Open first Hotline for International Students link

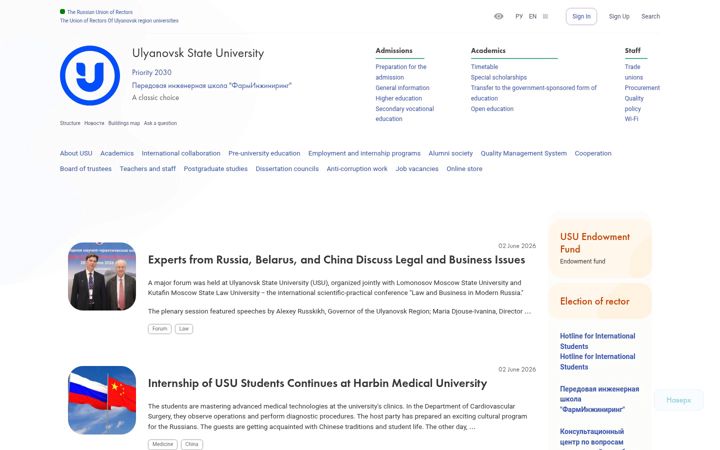pyautogui.click(x=597, y=341)
